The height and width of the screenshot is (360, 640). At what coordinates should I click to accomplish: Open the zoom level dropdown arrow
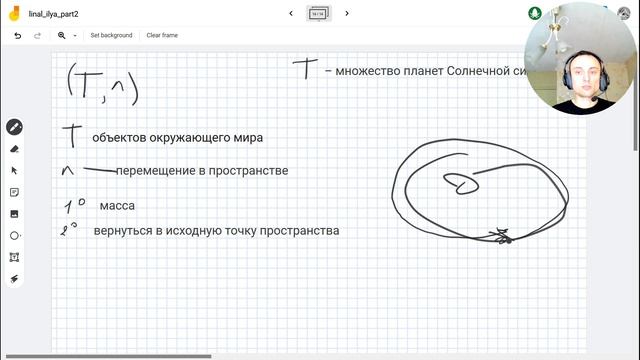[75, 36]
